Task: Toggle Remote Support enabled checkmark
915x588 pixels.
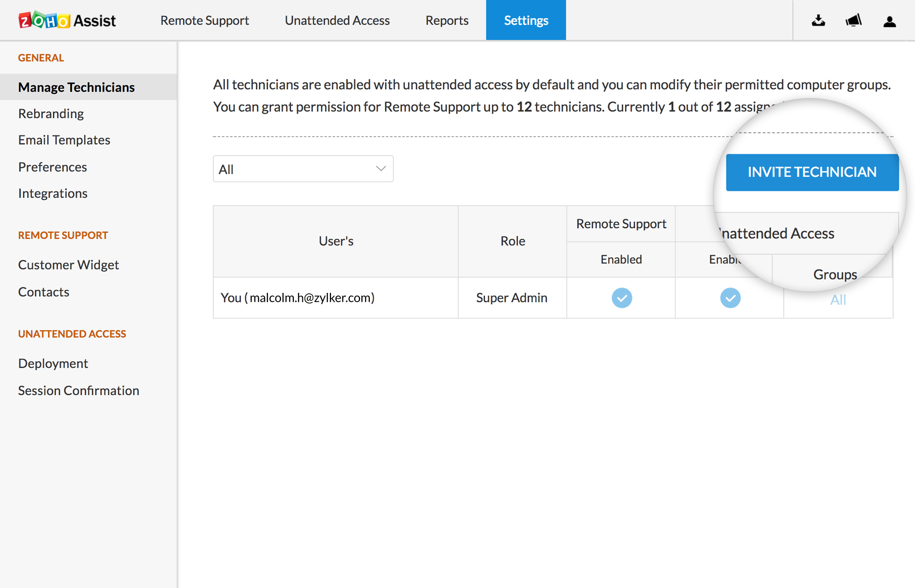Action: tap(622, 298)
